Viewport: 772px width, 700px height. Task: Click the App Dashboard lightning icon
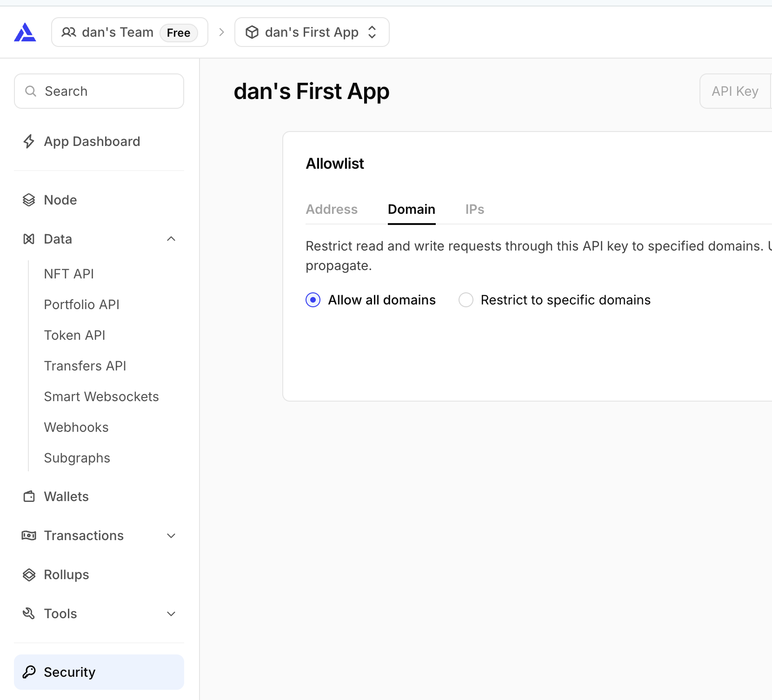(x=29, y=141)
